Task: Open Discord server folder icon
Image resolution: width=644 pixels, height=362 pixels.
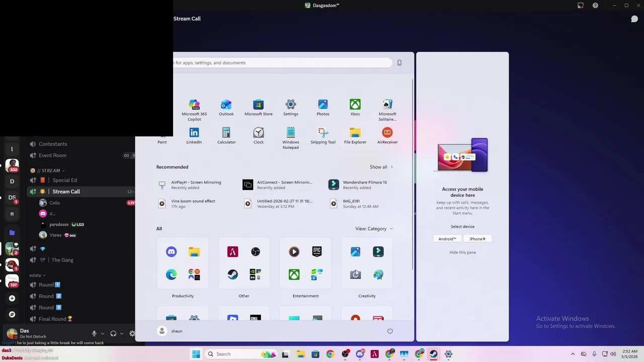Action: click(12, 232)
